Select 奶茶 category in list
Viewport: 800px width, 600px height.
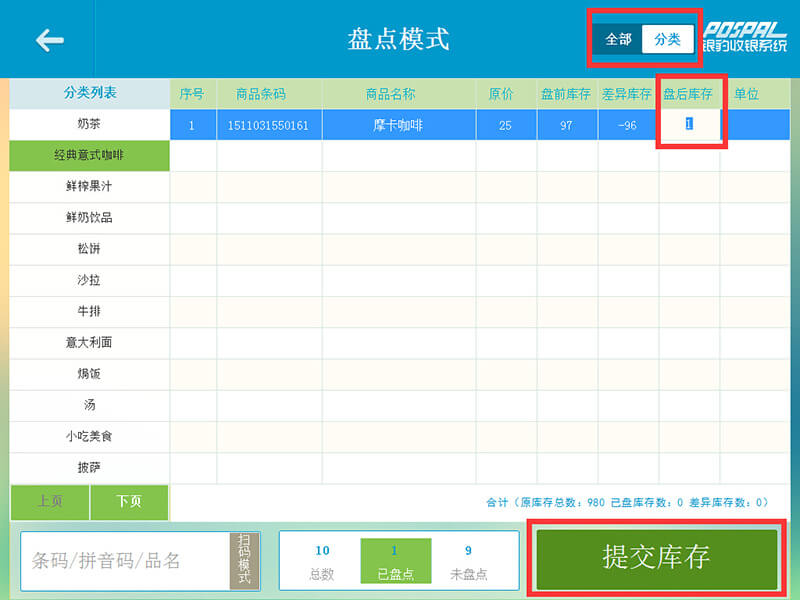click(x=89, y=124)
